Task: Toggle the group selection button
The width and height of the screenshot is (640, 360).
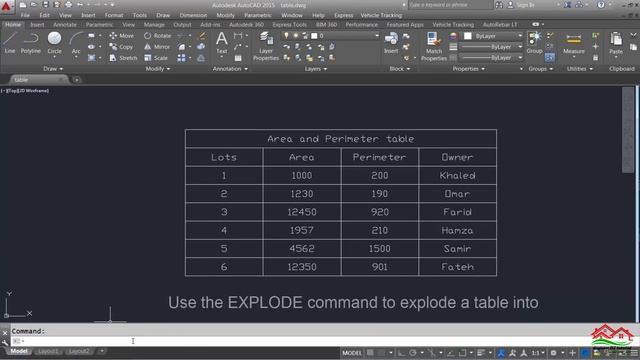Action: pos(549,58)
